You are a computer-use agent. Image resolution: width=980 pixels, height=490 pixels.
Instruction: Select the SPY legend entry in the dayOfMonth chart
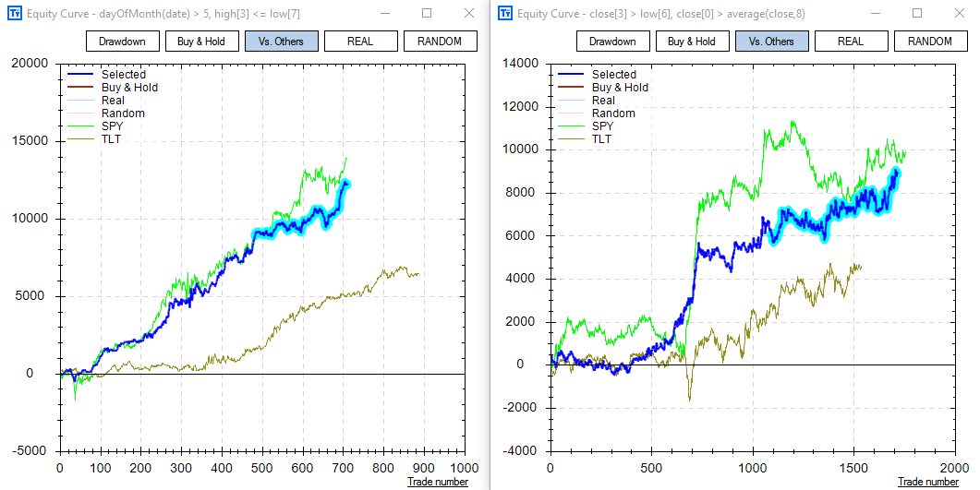[x=112, y=126]
